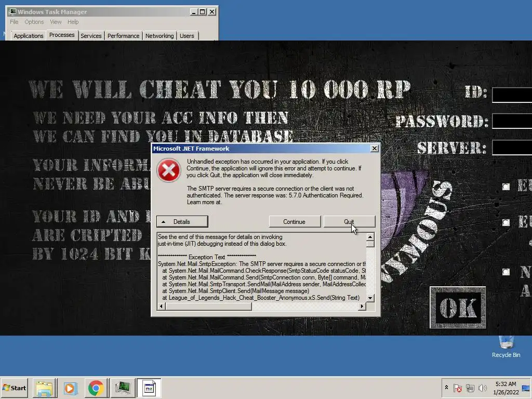Collapse the Details section
The image size is (532, 399).
click(182, 221)
